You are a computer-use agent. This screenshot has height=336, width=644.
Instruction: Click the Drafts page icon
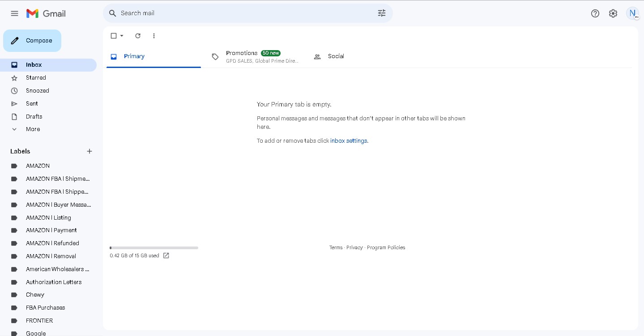[x=14, y=117]
